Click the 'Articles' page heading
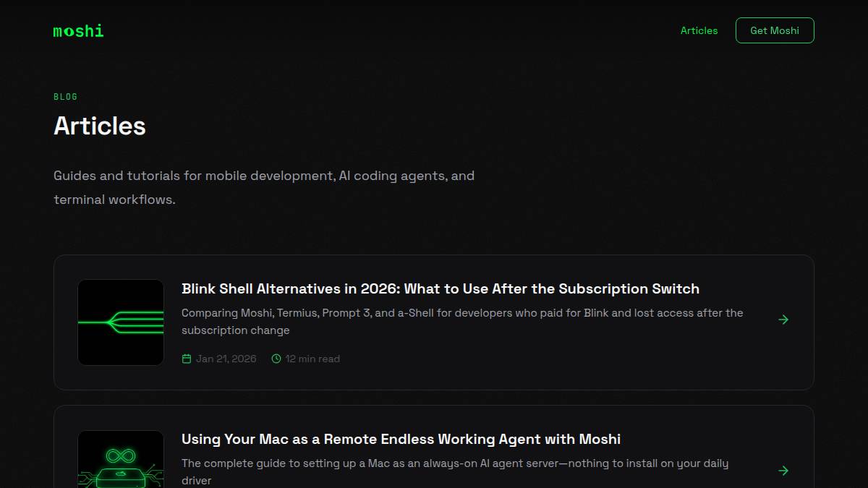Image resolution: width=868 pixels, height=488 pixels. (x=100, y=126)
